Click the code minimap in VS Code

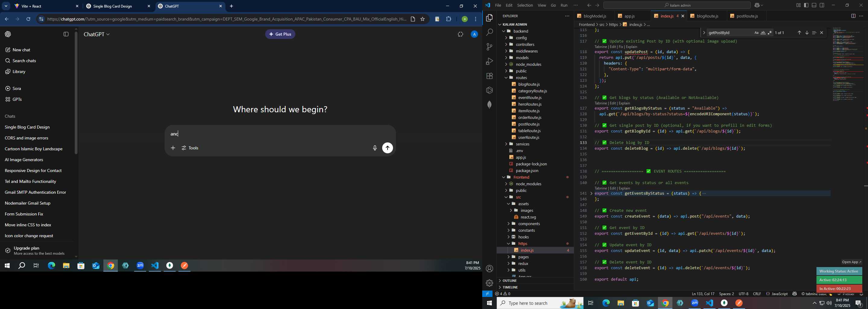pos(848,64)
